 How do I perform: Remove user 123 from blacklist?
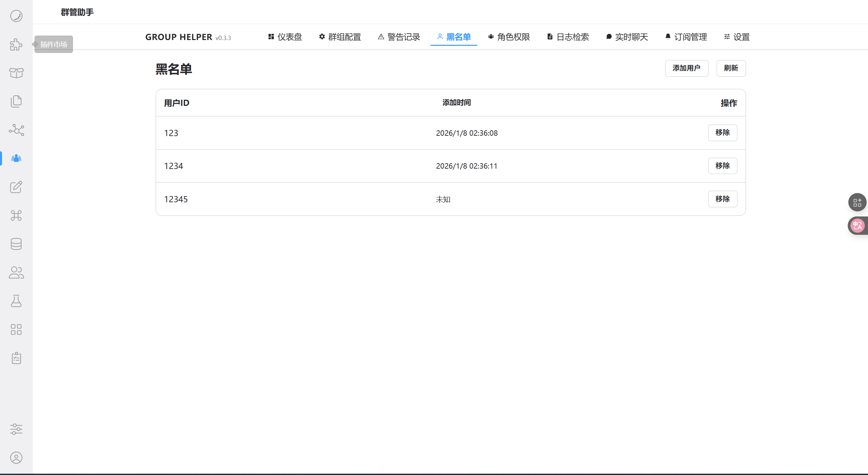tap(722, 133)
